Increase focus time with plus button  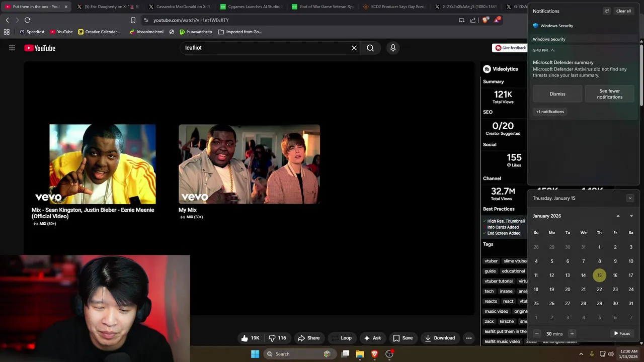click(572, 333)
